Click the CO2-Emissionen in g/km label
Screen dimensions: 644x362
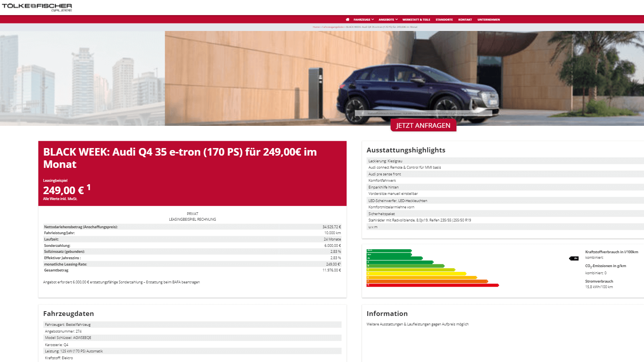[x=606, y=266]
